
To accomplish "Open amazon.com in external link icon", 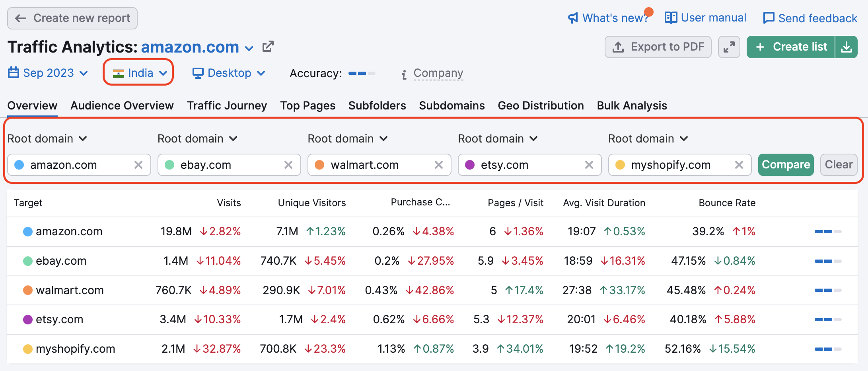I will (268, 47).
